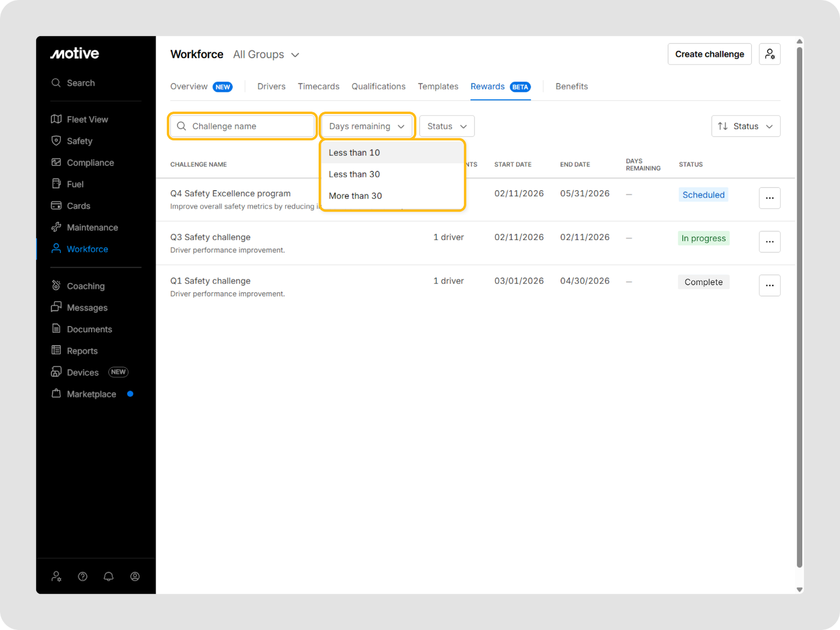The image size is (840, 630).
Task: Expand the Status sort dropdown
Action: tap(745, 127)
